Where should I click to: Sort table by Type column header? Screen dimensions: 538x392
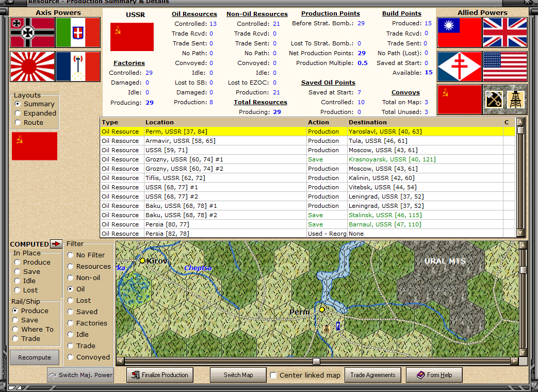pos(122,122)
